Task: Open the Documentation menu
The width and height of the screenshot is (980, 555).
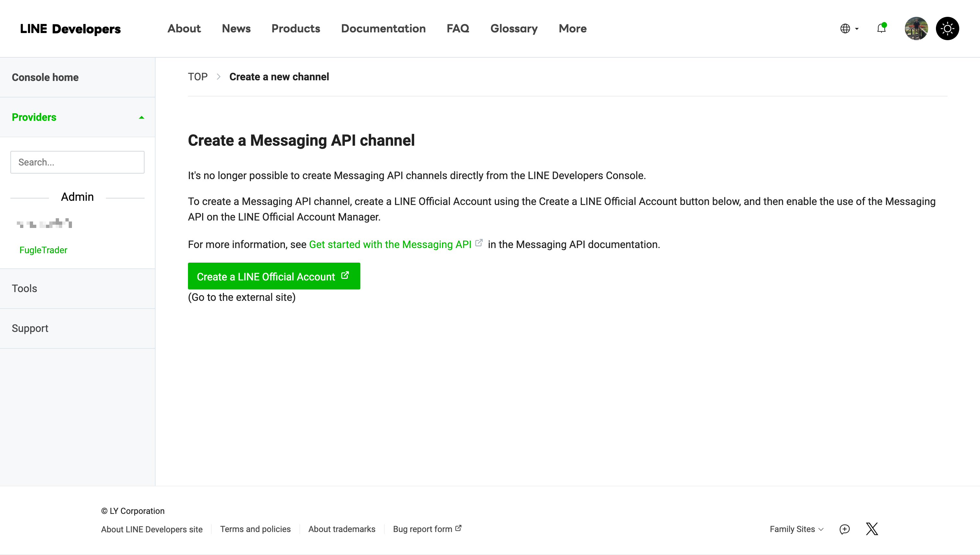Action: click(383, 28)
